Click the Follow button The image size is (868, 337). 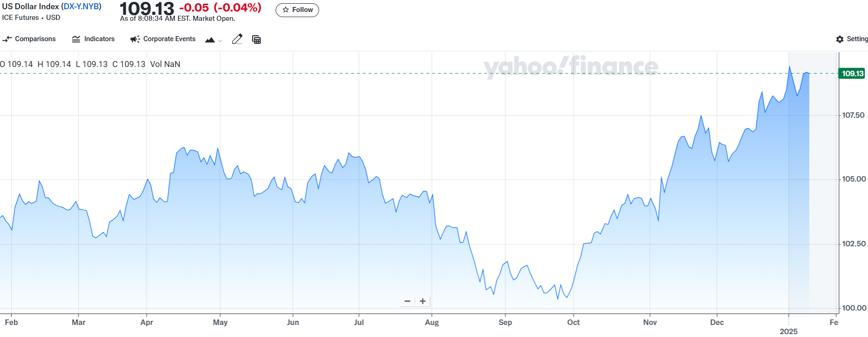point(297,10)
